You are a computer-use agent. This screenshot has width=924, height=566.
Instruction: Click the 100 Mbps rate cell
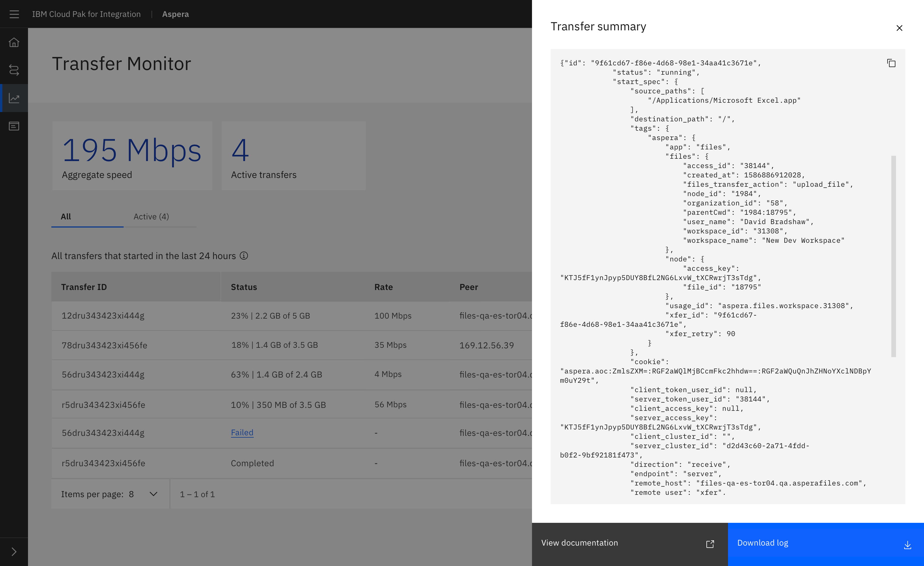(393, 316)
